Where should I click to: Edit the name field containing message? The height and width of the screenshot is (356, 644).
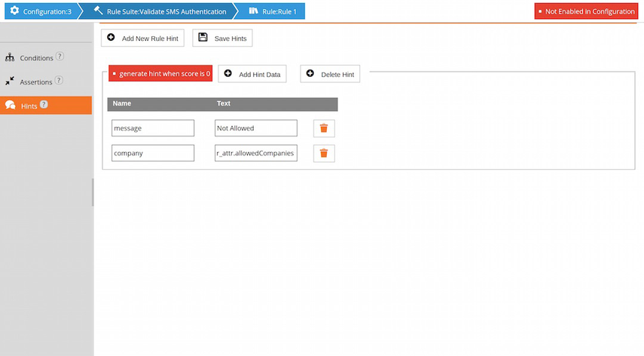point(153,128)
